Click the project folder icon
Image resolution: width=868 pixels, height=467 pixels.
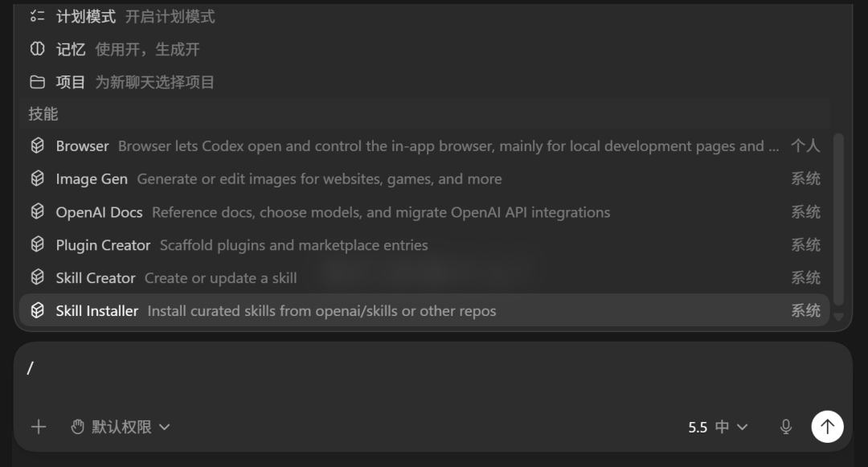coord(37,83)
